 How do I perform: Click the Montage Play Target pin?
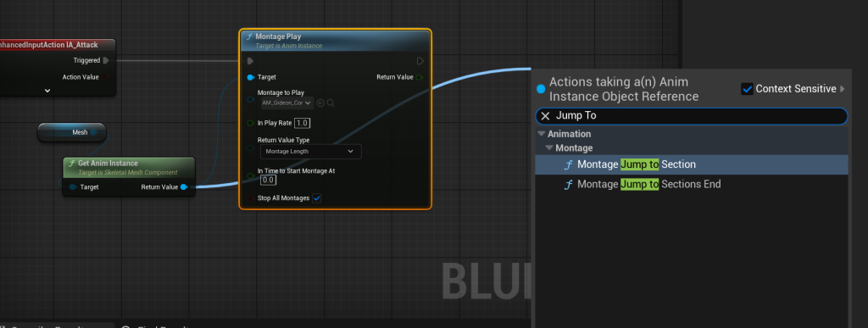[x=251, y=77]
